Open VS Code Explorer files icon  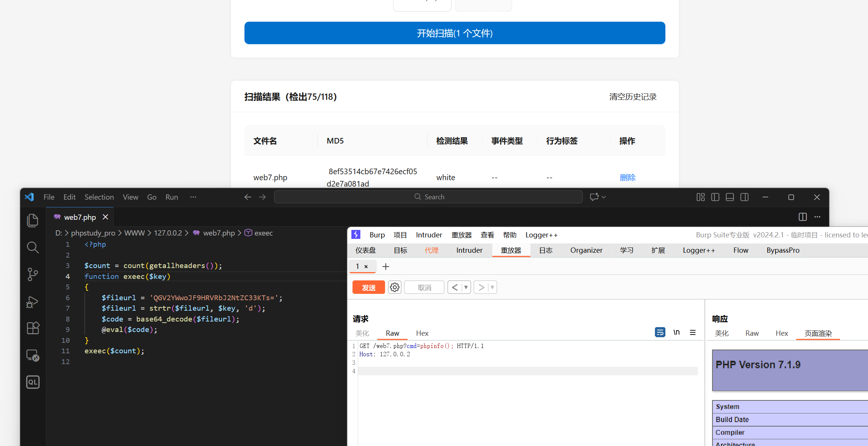tap(33, 220)
